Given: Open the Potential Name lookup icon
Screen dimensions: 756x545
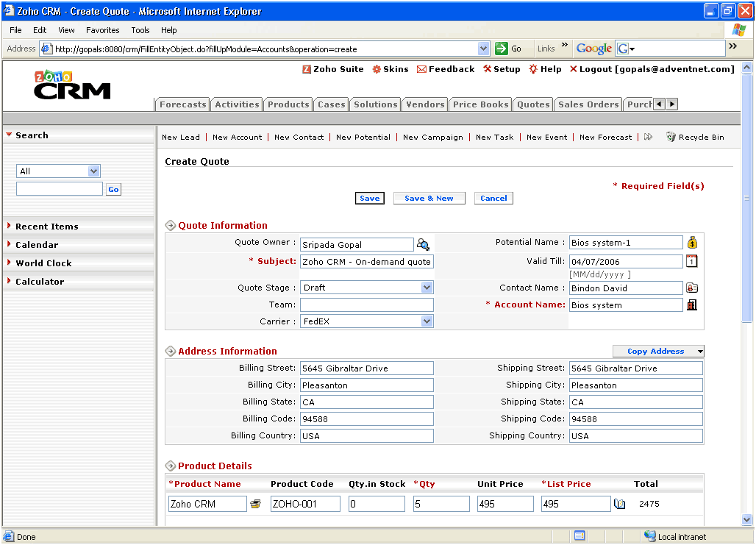Looking at the screenshot, I should click(692, 243).
